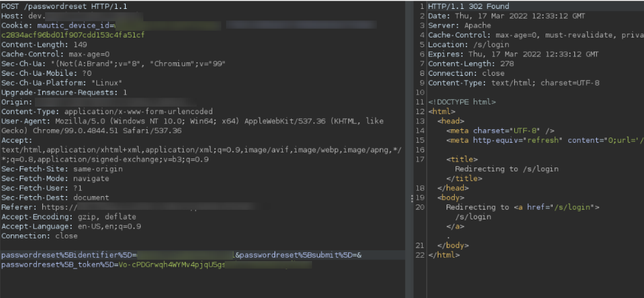Click the 'Sec-Fetch-Site: same-origin' header
Screen dimensions: 644x298
coord(62,169)
